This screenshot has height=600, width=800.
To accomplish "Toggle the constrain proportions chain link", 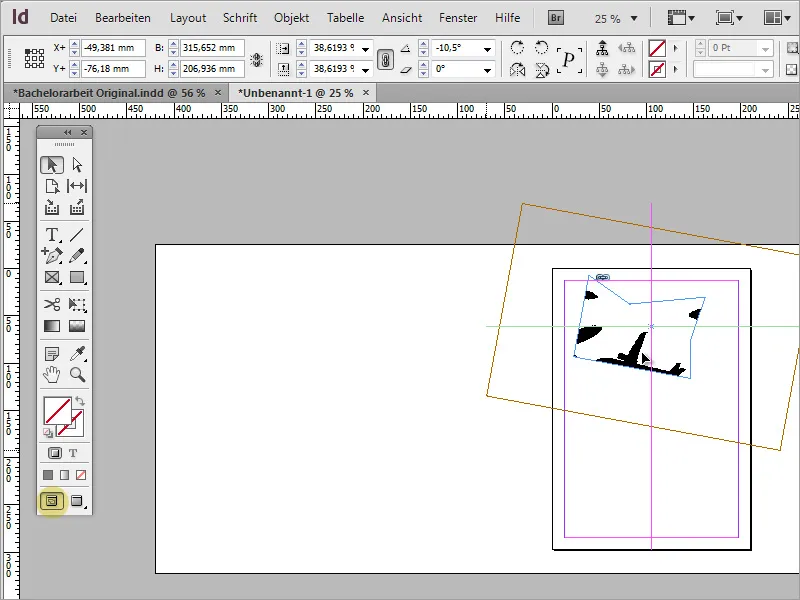I will 385,59.
